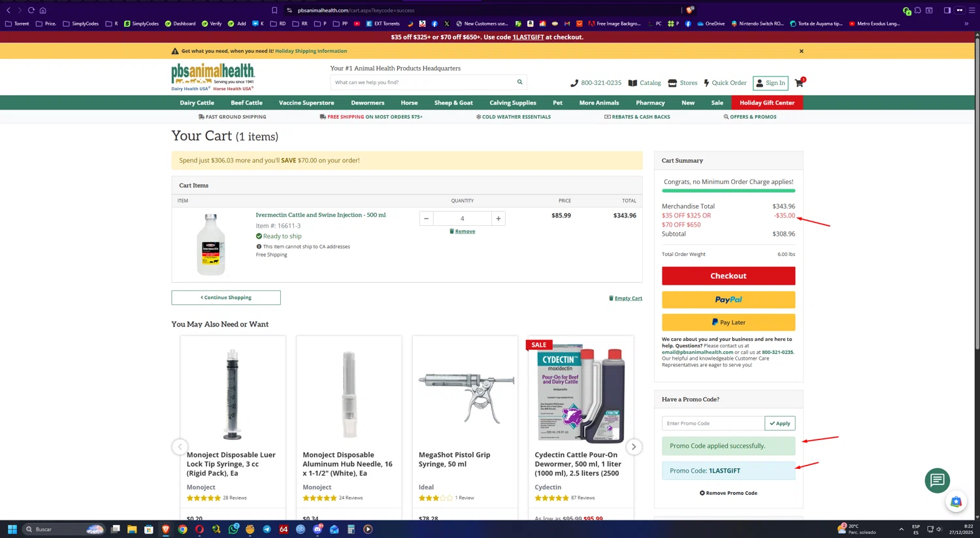
Task: Open the Sheep & Goat menu
Action: click(x=453, y=103)
